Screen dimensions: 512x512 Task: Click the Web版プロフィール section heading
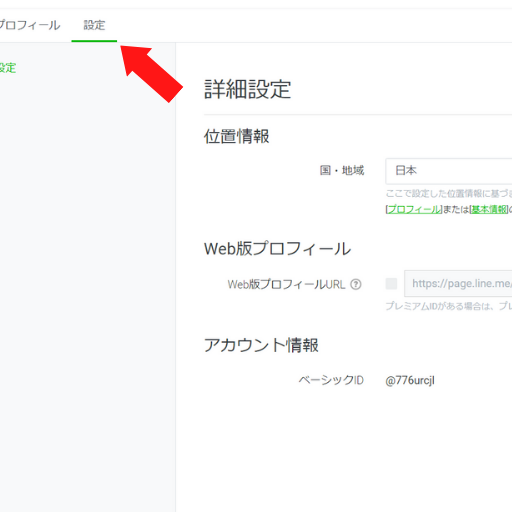point(277,249)
